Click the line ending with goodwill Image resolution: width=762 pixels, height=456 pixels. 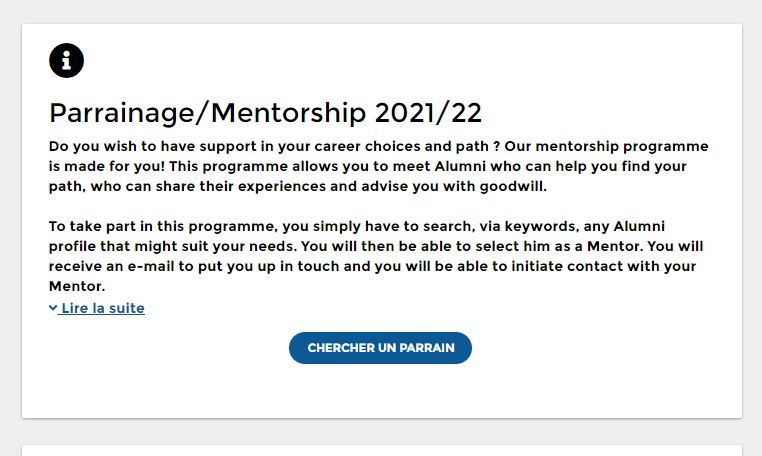coord(298,186)
